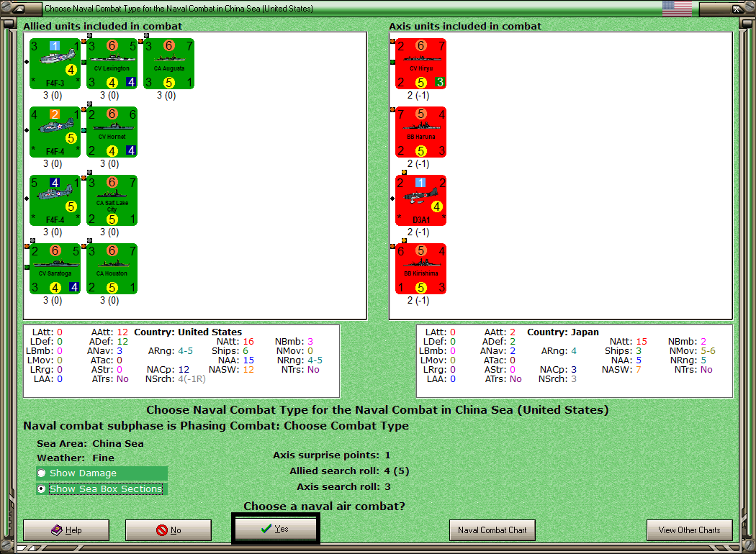Click the Allied search roll text
756x554 pixels.
pyautogui.click(x=349, y=471)
